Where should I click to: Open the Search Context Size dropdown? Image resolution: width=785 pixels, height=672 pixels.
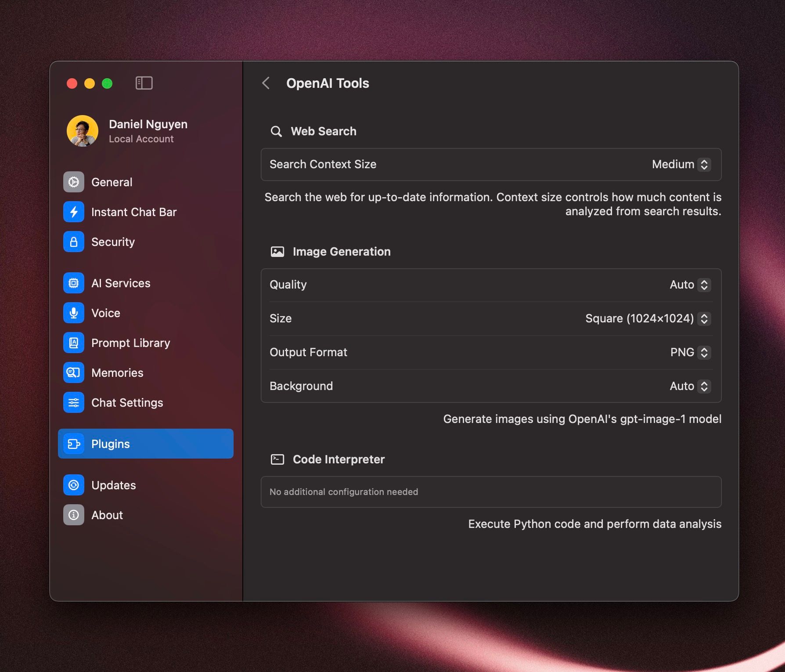(681, 164)
